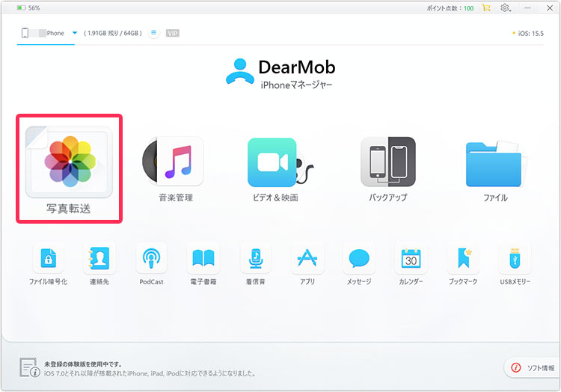Expand the iPhone device dropdown arrow
This screenshot has height=392, width=561.
point(75,33)
